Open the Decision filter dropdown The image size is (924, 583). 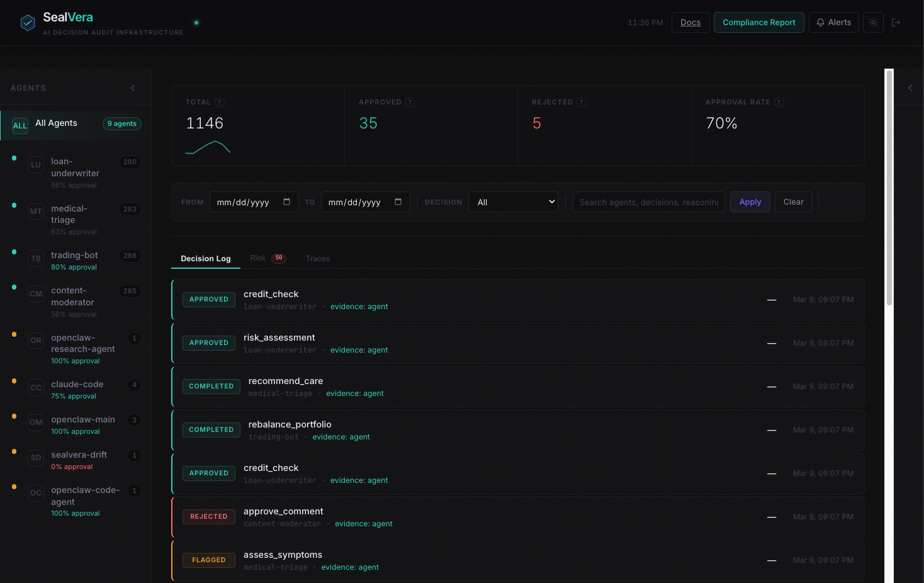coord(513,201)
